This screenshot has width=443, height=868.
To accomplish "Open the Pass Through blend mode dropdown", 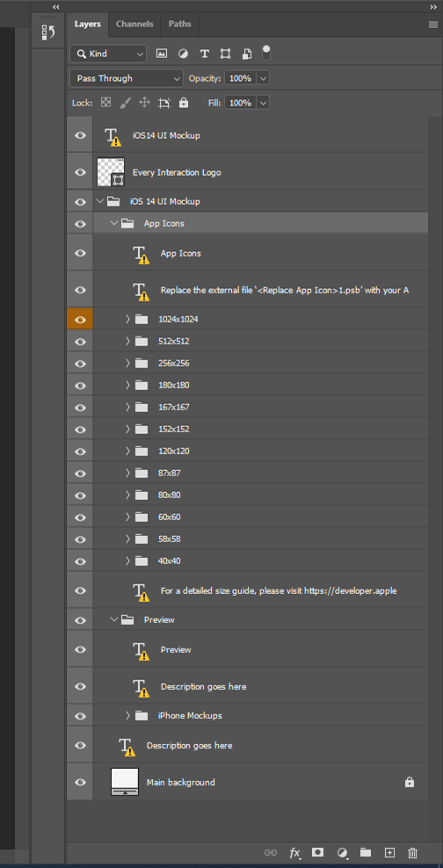I will pyautogui.click(x=127, y=78).
